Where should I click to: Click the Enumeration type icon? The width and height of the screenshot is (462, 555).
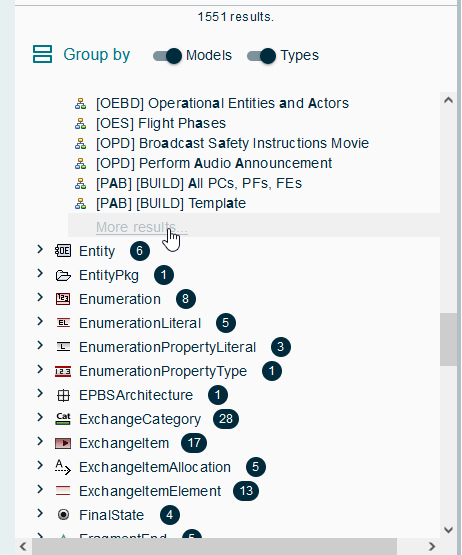pyautogui.click(x=63, y=299)
